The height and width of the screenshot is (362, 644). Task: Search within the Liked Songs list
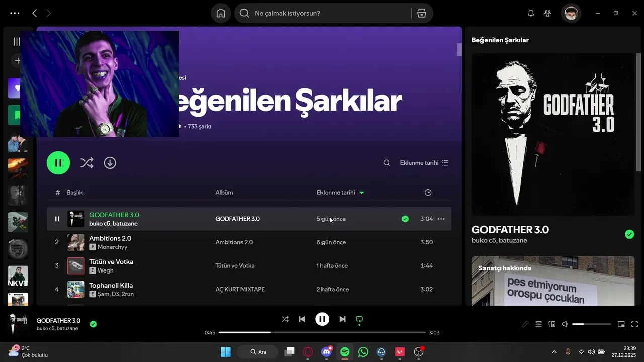tap(387, 163)
